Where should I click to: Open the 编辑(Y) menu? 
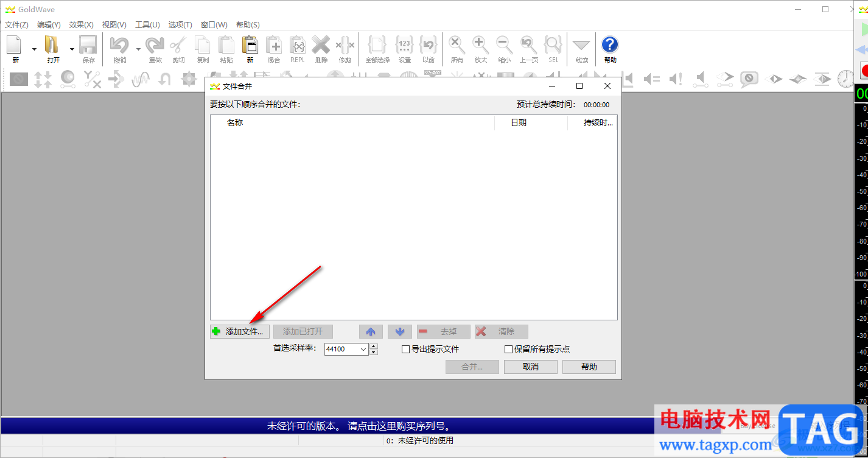(x=49, y=25)
